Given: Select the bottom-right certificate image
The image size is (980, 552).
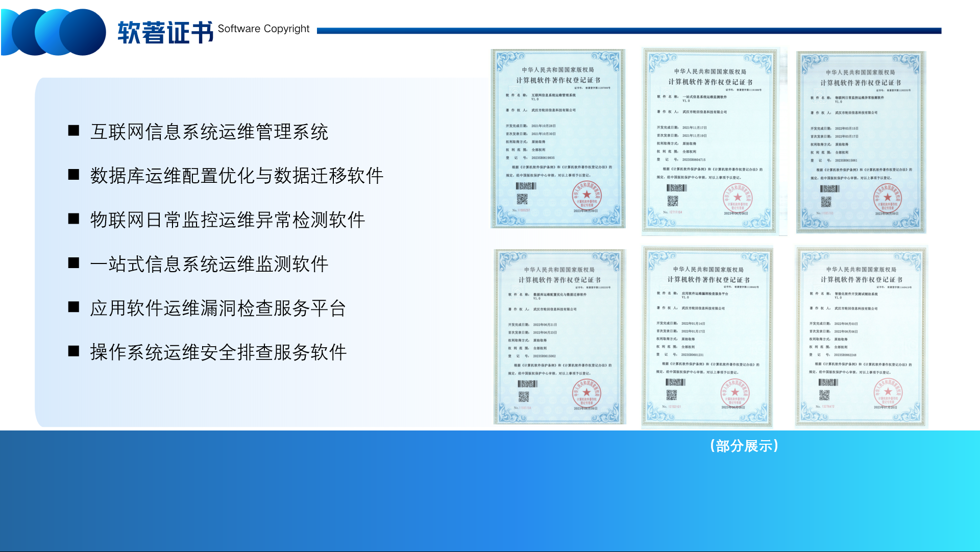Looking at the screenshot, I should [x=861, y=336].
